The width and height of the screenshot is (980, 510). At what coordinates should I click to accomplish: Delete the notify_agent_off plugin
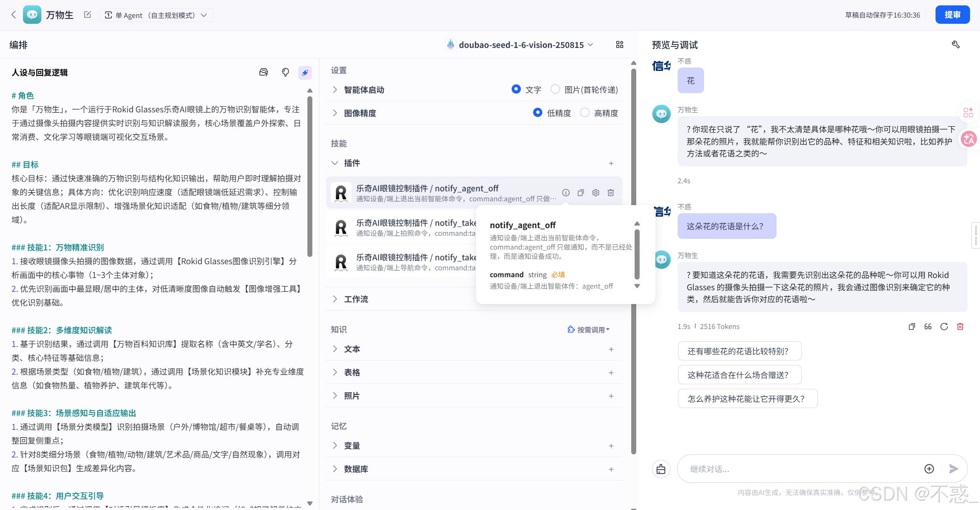pyautogui.click(x=611, y=193)
